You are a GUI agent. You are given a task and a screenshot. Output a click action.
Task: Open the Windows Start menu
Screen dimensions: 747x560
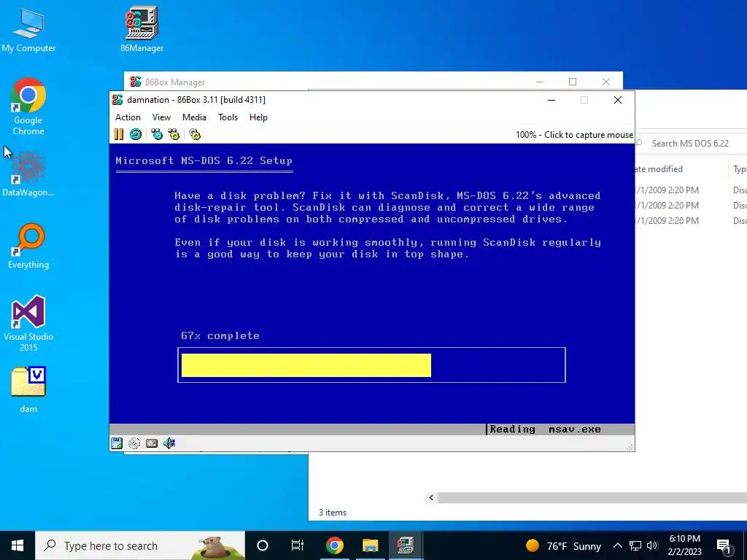coord(18,545)
